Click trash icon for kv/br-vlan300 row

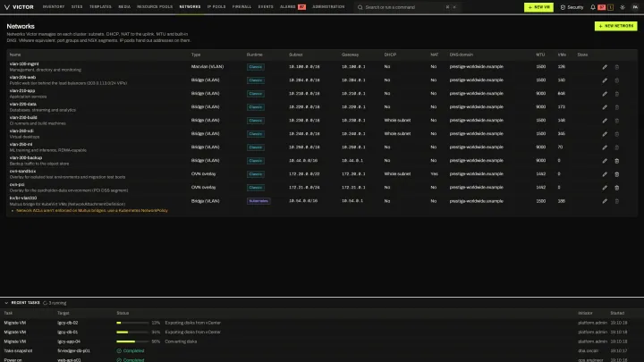point(616,201)
